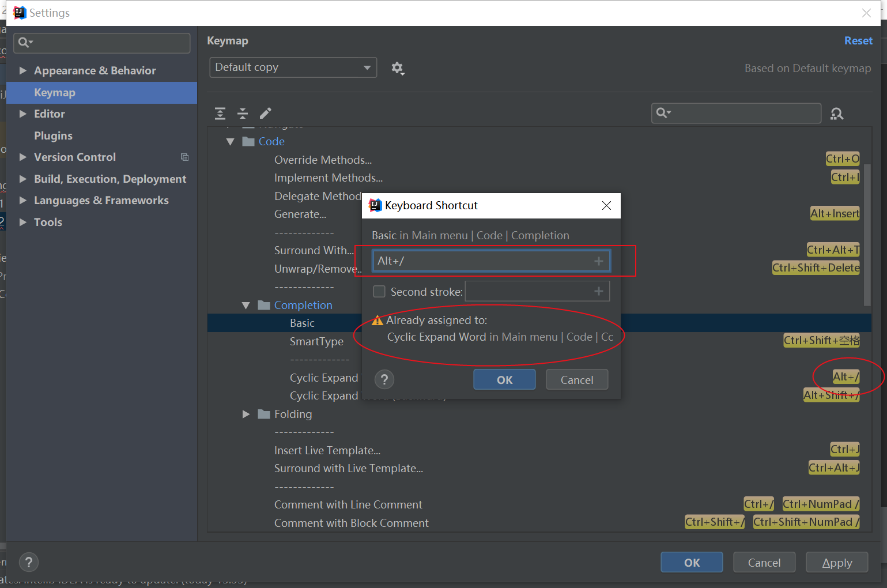Click the keymap gear settings icon
This screenshot has height=588, width=887.
pos(398,68)
